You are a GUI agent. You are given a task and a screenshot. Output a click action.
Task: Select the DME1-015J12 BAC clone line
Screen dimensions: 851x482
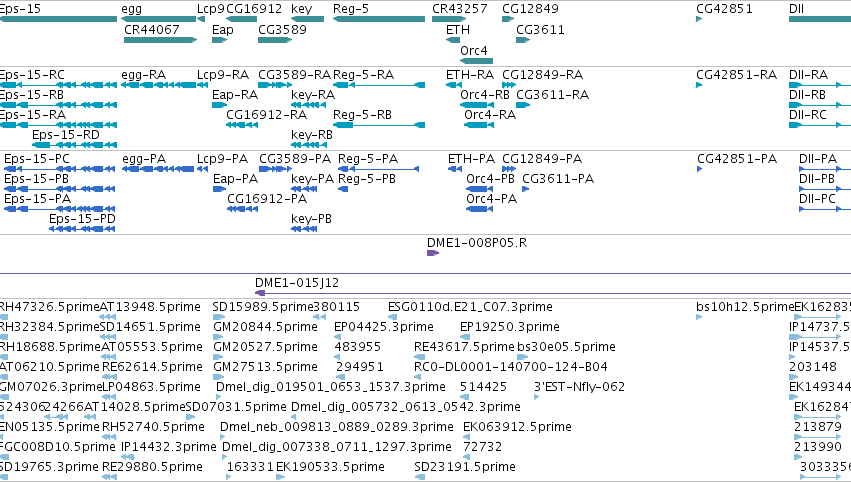click(x=553, y=293)
